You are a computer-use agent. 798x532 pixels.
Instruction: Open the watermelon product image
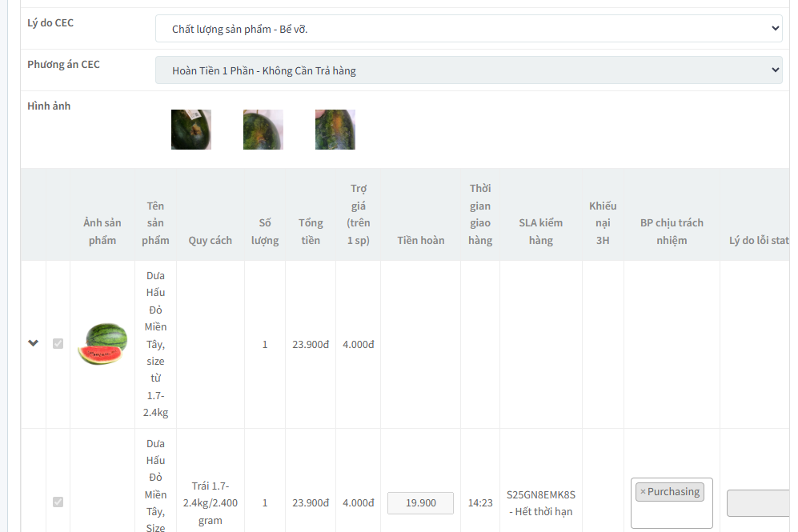click(102, 344)
